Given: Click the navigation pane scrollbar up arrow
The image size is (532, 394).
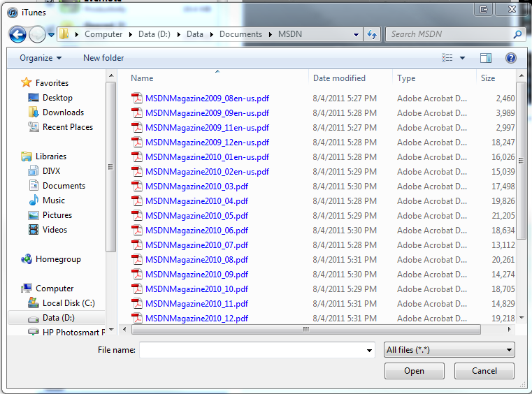Looking at the screenshot, I should (x=111, y=75).
